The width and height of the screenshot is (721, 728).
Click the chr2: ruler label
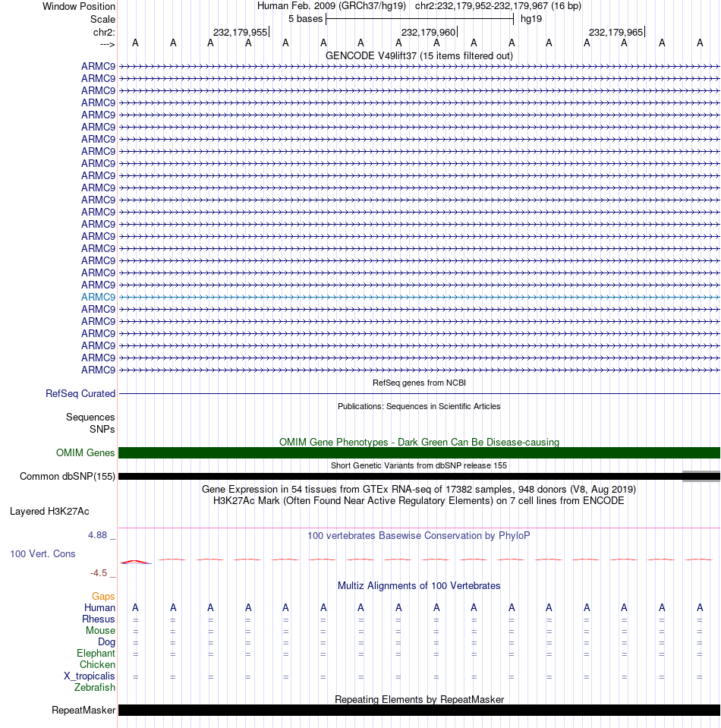[x=104, y=33]
